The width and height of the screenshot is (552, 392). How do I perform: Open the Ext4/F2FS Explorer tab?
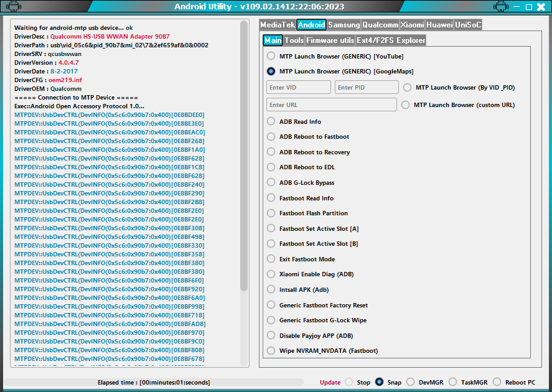coord(391,40)
